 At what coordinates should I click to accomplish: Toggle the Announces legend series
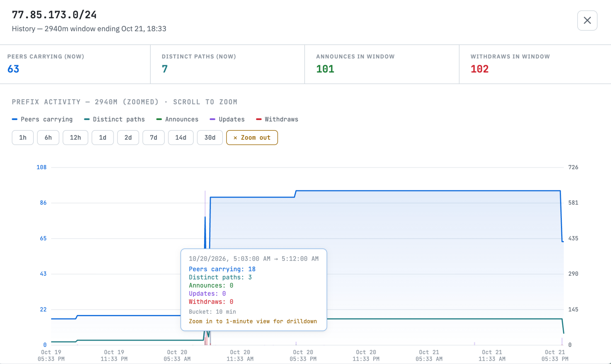point(177,119)
